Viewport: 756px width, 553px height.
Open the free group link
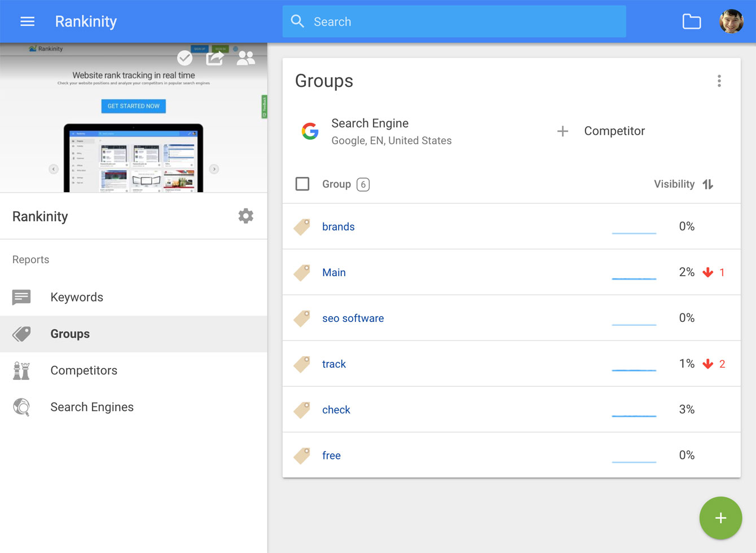[x=331, y=455]
